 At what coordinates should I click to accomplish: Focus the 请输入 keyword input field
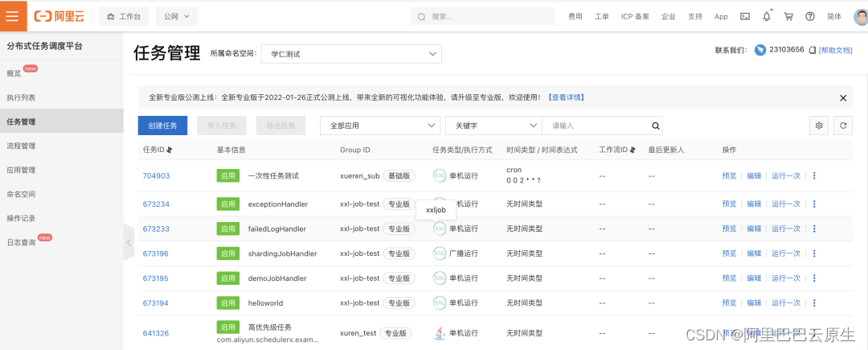(x=595, y=126)
